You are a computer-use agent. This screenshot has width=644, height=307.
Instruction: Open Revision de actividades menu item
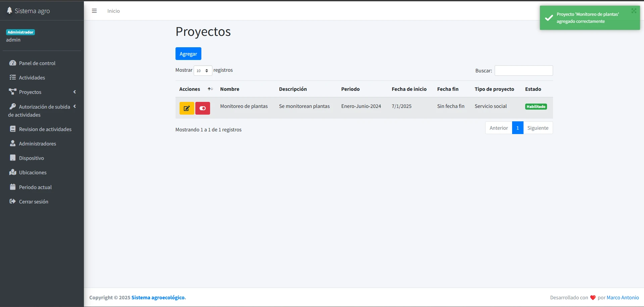42,129
